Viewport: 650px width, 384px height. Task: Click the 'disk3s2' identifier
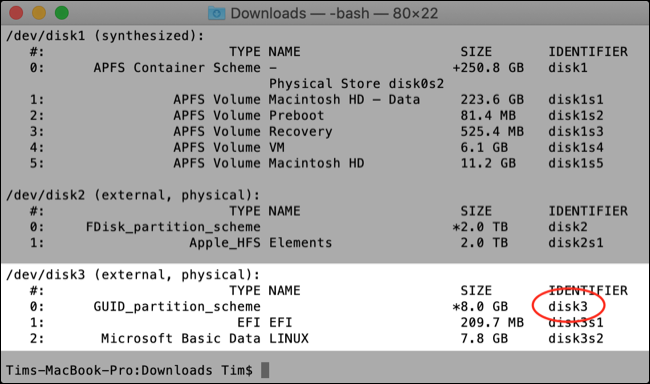[576, 339]
